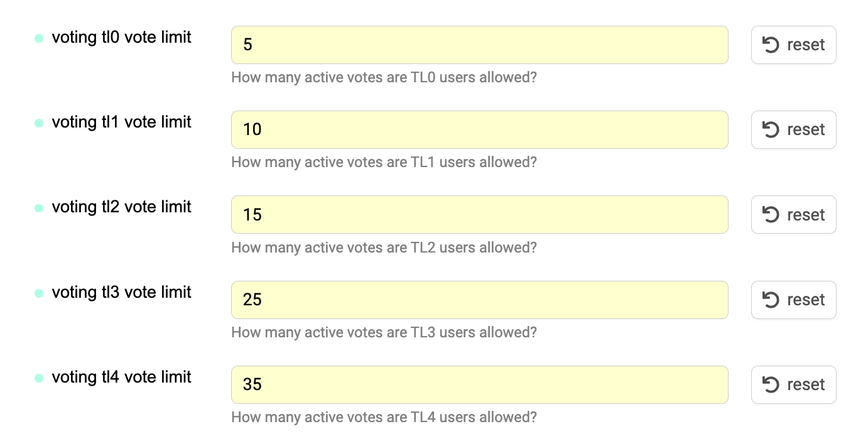This screenshot has height=446, width=868.
Task: Click the undo arrow icon beside tl1 limit
Action: [x=771, y=129]
